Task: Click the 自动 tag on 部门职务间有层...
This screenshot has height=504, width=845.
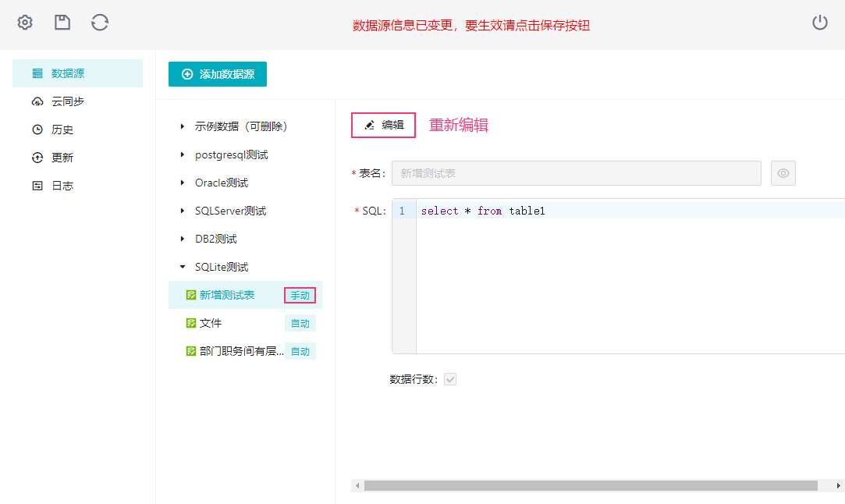Action: click(x=300, y=351)
